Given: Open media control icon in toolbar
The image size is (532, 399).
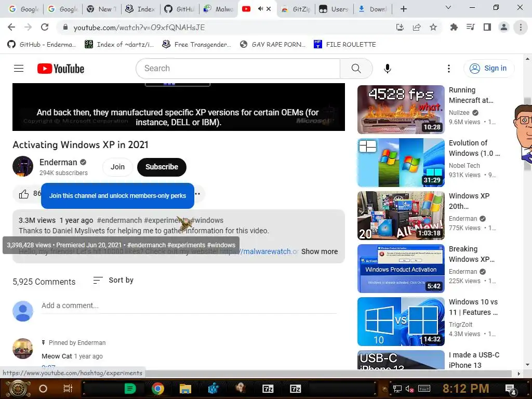Looking at the screenshot, I should (x=471, y=27).
